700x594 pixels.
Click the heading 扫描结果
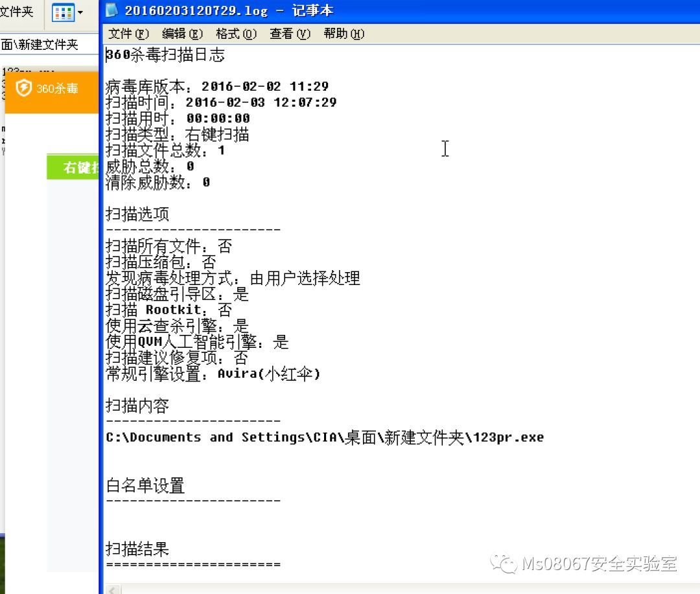(137, 549)
